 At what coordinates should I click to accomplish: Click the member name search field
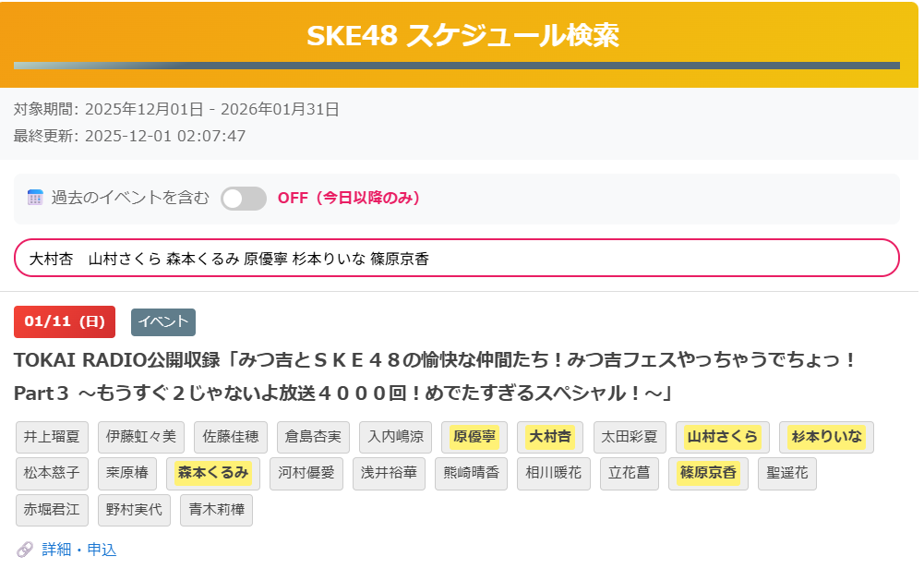click(457, 259)
